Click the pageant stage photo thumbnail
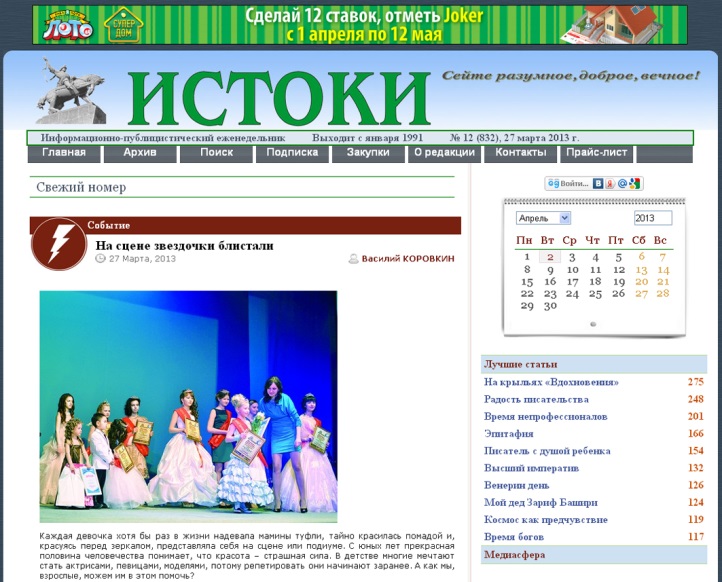 (x=188, y=406)
